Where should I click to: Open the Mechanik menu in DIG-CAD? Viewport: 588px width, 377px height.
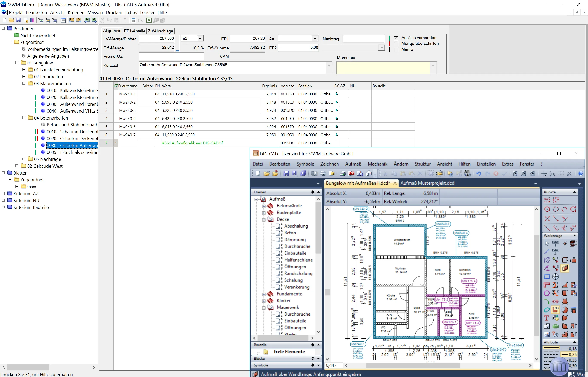[377, 164]
